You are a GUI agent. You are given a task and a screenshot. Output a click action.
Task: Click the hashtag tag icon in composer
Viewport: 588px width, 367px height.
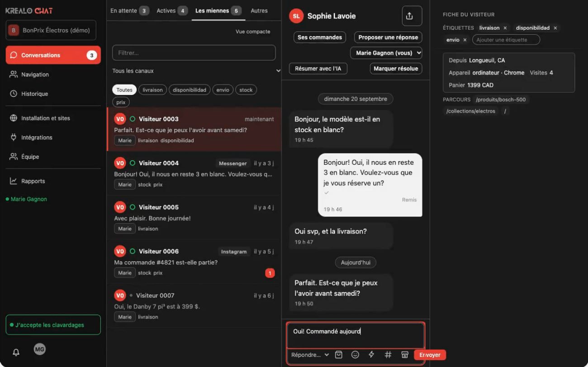pyautogui.click(x=388, y=355)
